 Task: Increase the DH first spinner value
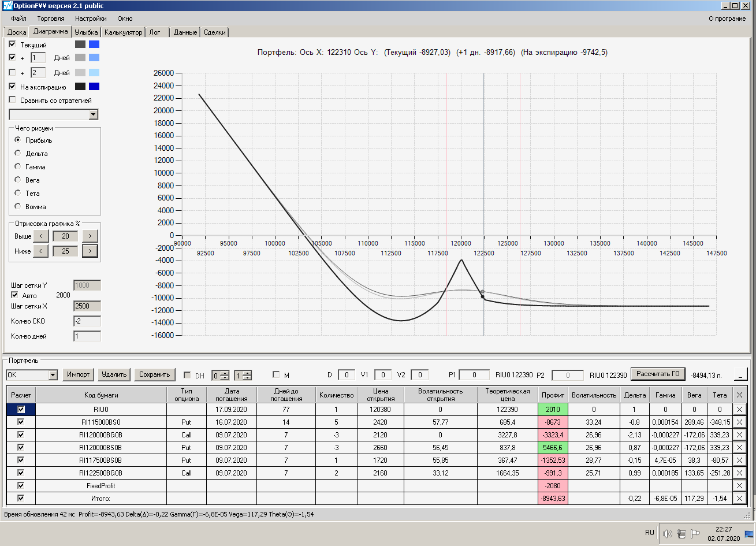point(225,372)
